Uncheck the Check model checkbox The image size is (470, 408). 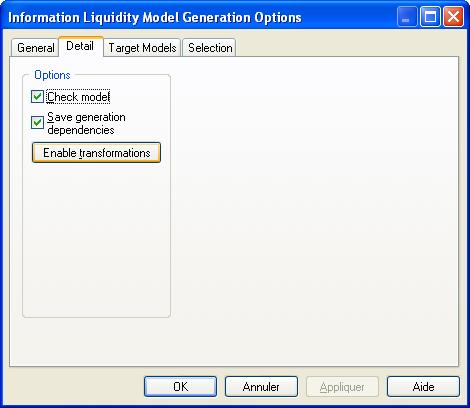click(37, 97)
